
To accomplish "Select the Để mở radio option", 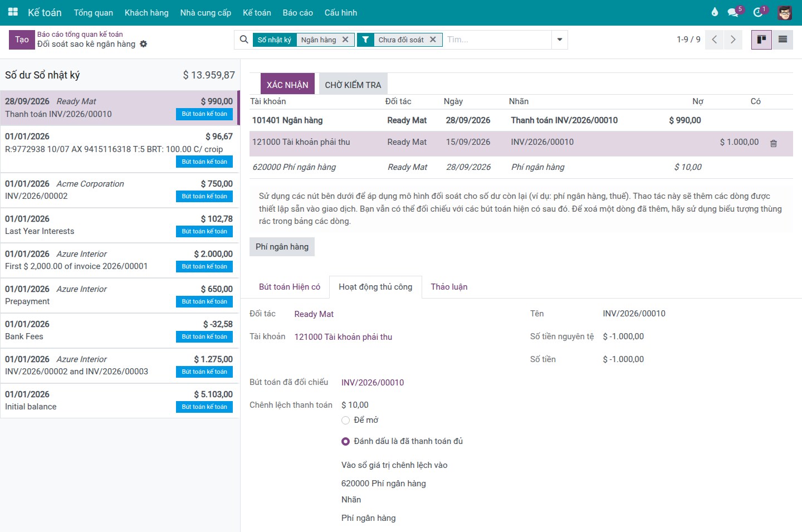I will click(x=345, y=420).
